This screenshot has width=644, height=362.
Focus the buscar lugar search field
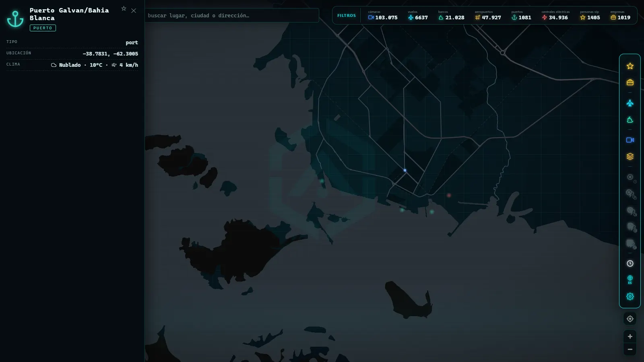232,15
